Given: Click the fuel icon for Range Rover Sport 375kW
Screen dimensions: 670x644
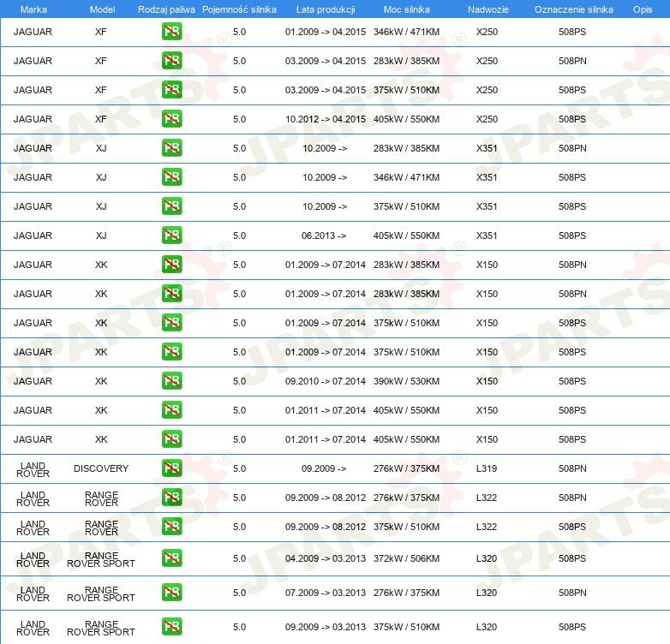Looking at the screenshot, I should [171, 627].
